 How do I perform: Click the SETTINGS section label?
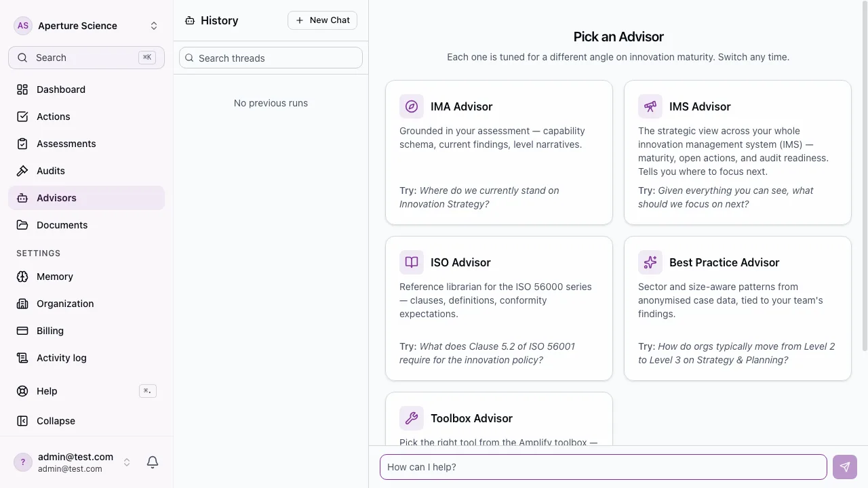click(x=39, y=253)
